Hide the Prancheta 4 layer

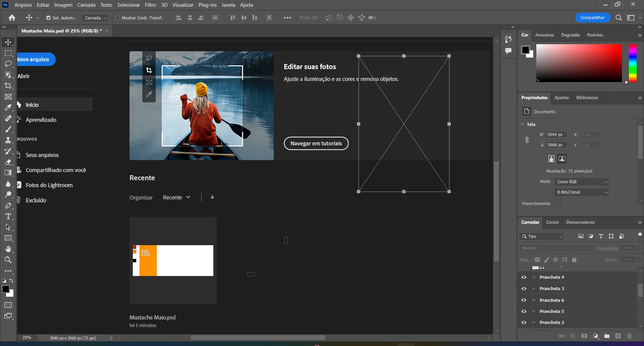(524, 277)
